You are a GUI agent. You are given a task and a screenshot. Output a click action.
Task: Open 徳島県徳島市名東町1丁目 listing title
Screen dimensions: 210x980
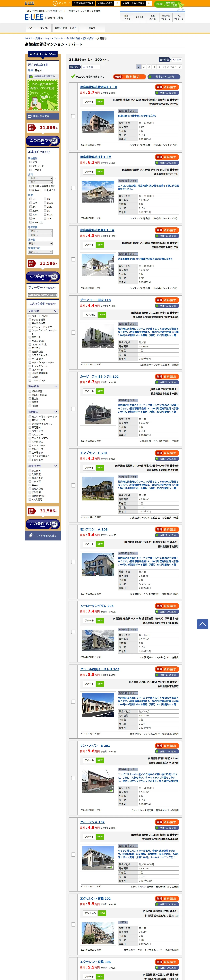[97, 230]
